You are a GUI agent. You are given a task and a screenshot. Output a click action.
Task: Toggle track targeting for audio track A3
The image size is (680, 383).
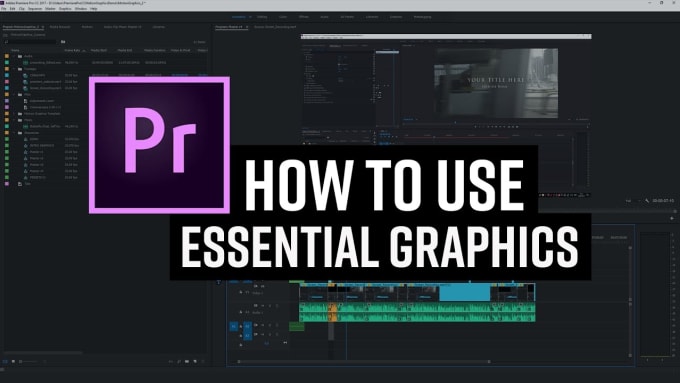(x=248, y=335)
